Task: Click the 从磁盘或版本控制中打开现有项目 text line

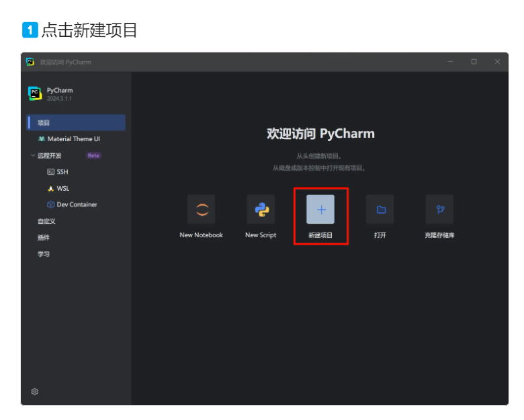Action: tap(319, 168)
